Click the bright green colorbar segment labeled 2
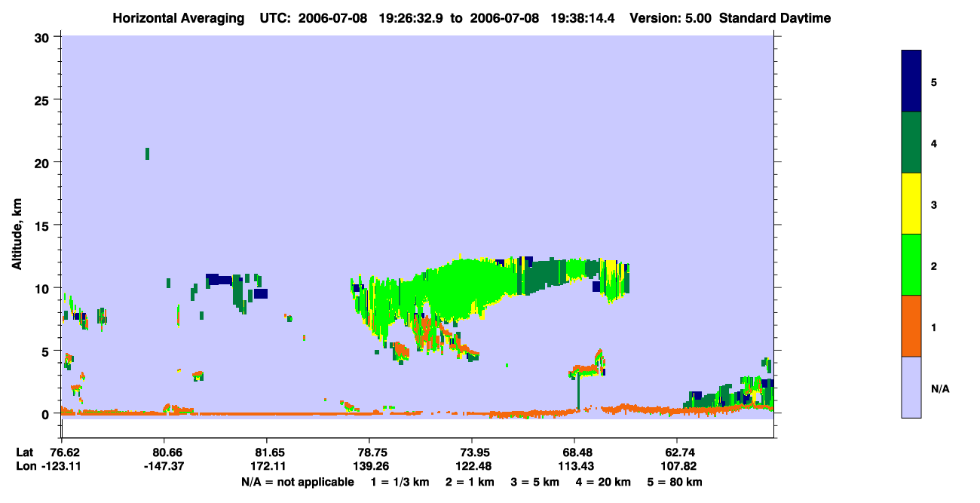The image size is (980, 503). coord(911,265)
